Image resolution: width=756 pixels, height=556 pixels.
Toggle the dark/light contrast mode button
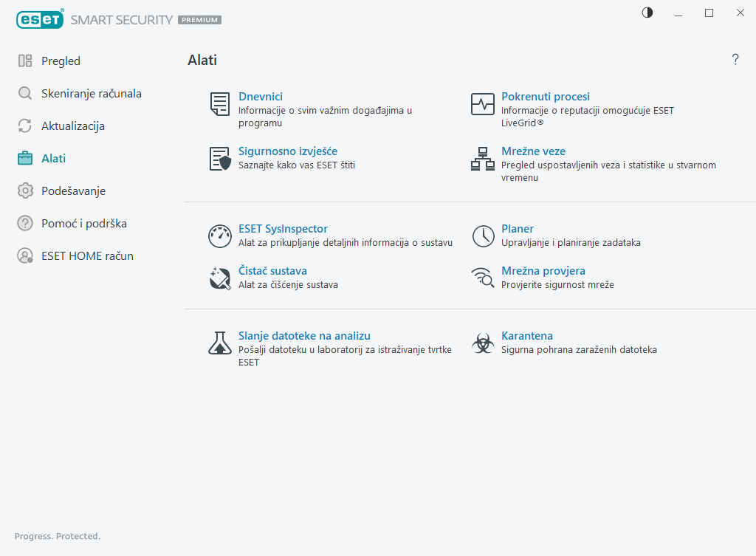click(x=647, y=13)
